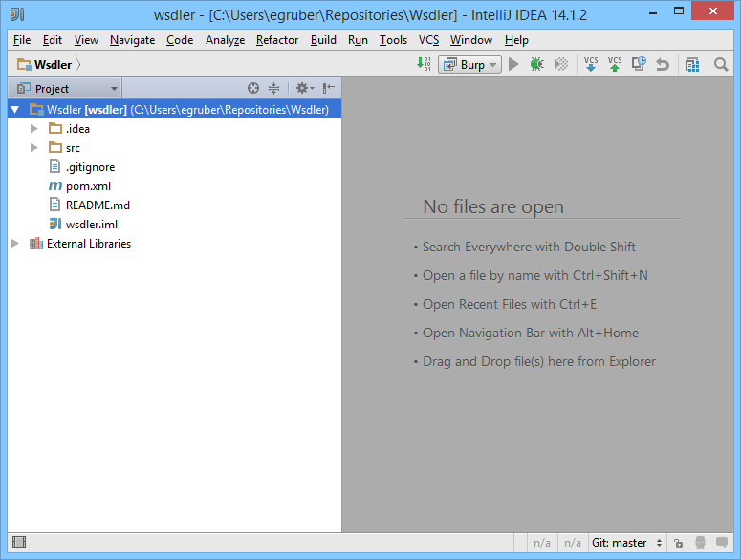Open the View menu

(86, 40)
